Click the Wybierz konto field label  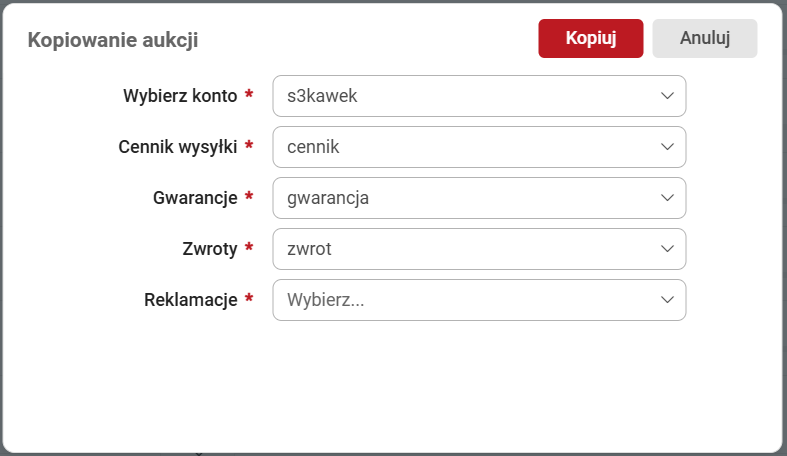click(x=180, y=96)
